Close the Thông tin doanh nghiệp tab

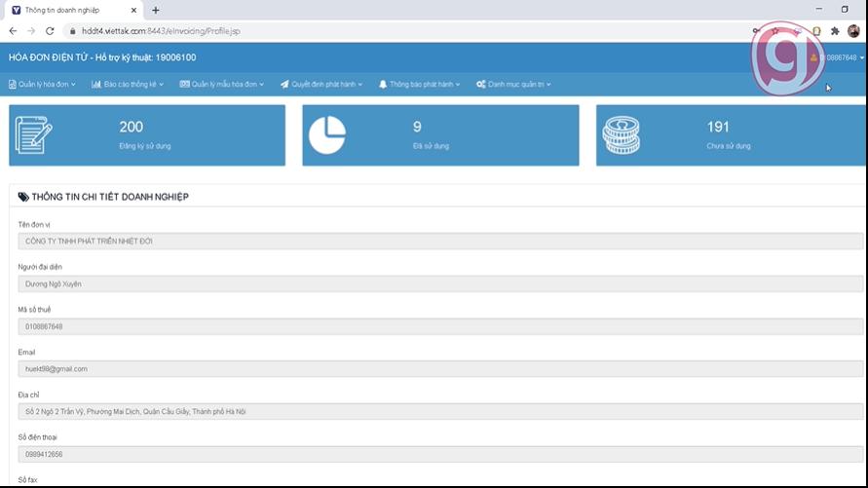pyautogui.click(x=133, y=10)
